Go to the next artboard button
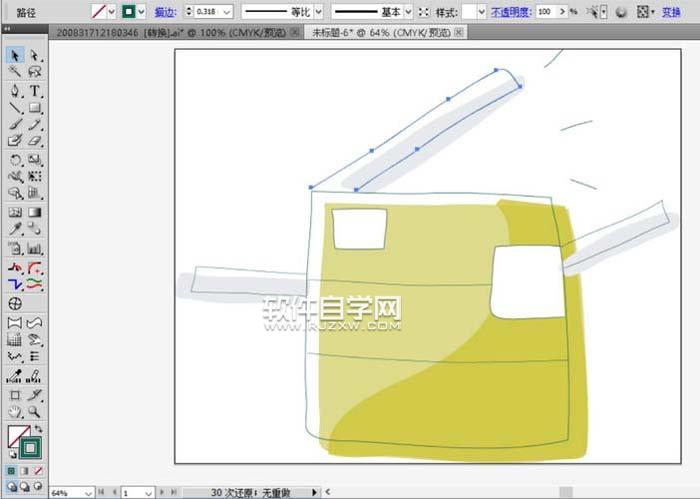 click(162, 492)
